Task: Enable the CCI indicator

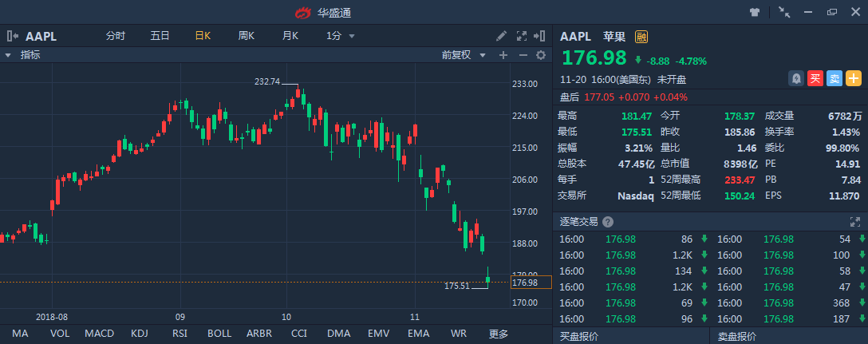Action: pos(299,334)
